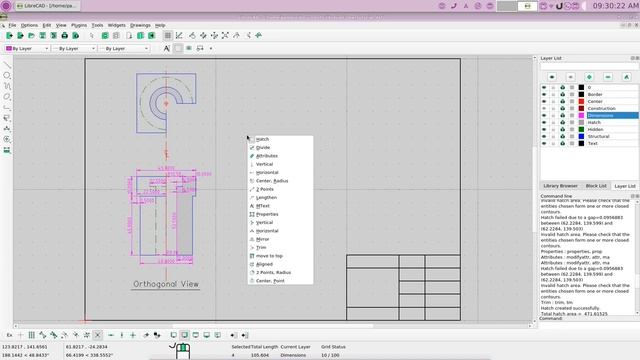The width and height of the screenshot is (640, 360).
Task: Click the system clock in top panel
Action: [x=615, y=6]
